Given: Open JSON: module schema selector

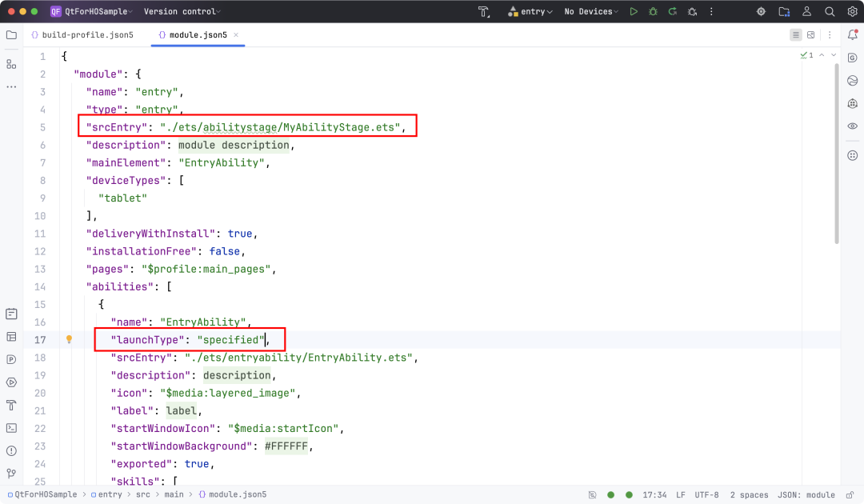Looking at the screenshot, I should [x=806, y=494].
